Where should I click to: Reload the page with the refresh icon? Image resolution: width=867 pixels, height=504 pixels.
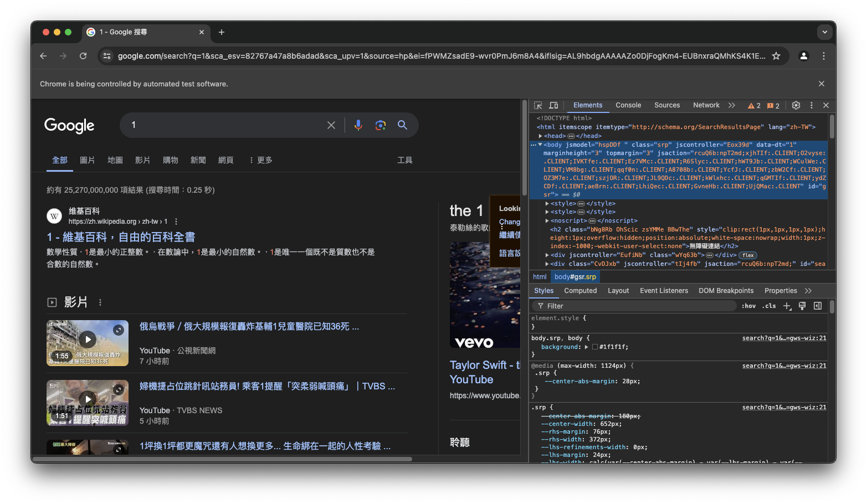tap(83, 56)
